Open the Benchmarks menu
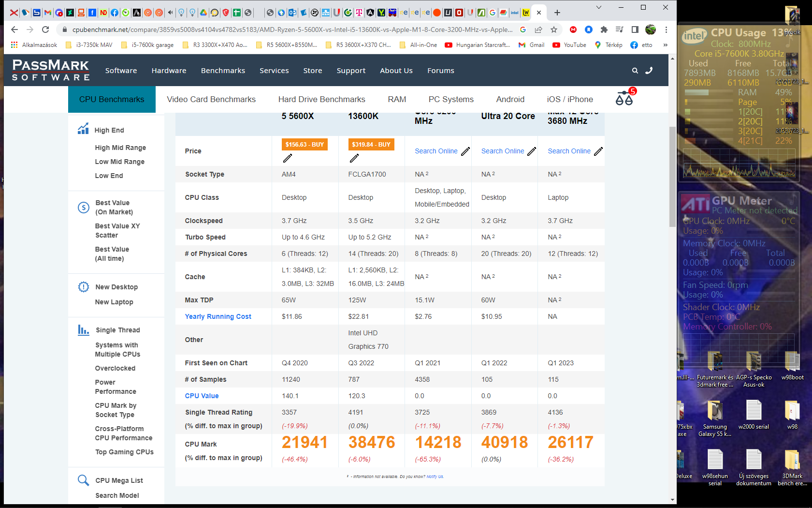The image size is (812, 508). point(223,71)
